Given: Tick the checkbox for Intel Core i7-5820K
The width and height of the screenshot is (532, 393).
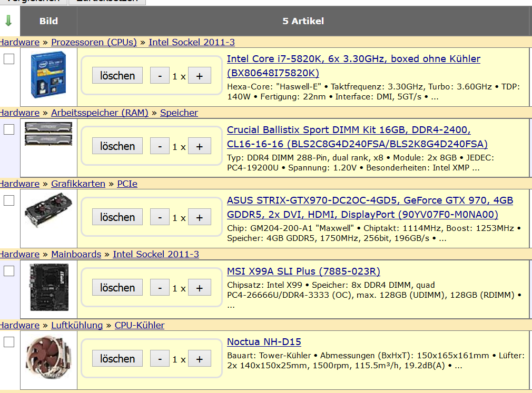Looking at the screenshot, I should 9,59.
